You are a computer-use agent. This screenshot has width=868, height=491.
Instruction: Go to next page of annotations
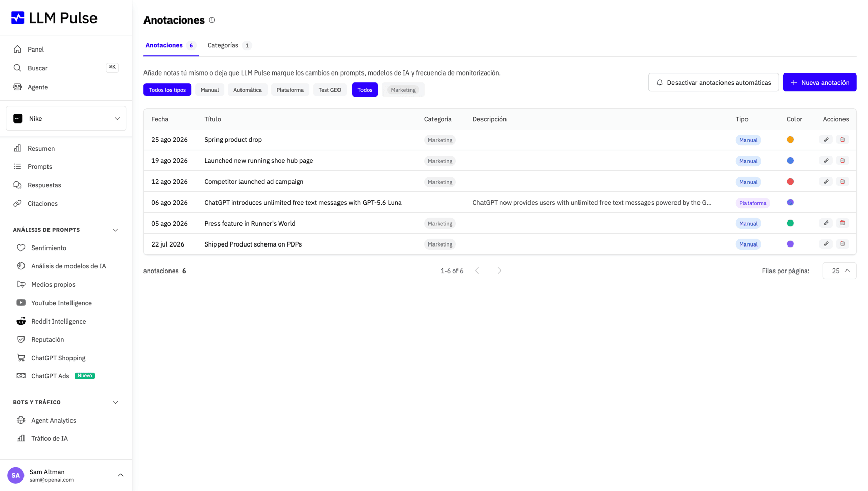click(499, 271)
